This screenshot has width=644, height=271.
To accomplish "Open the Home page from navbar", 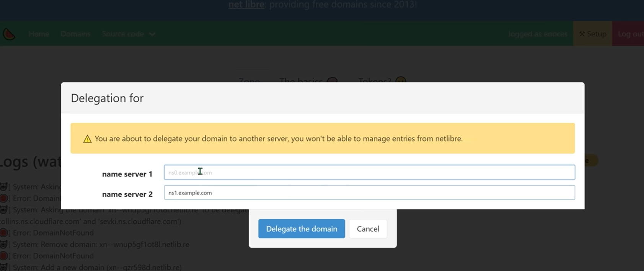I will (39, 34).
